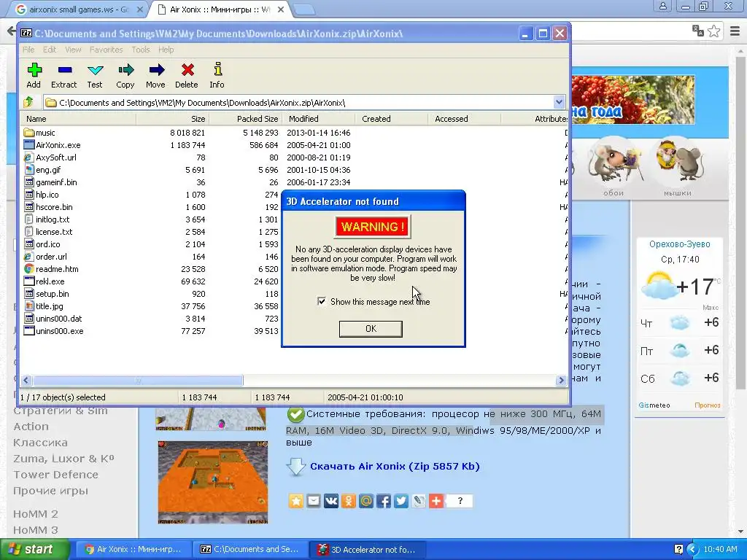Open the orange game screenshot thumbnail

[x=213, y=482]
